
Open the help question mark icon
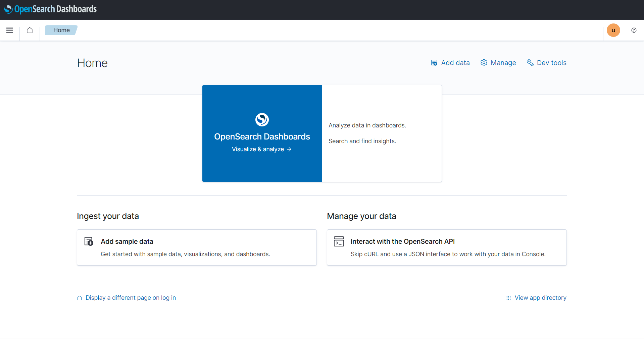[x=634, y=30]
